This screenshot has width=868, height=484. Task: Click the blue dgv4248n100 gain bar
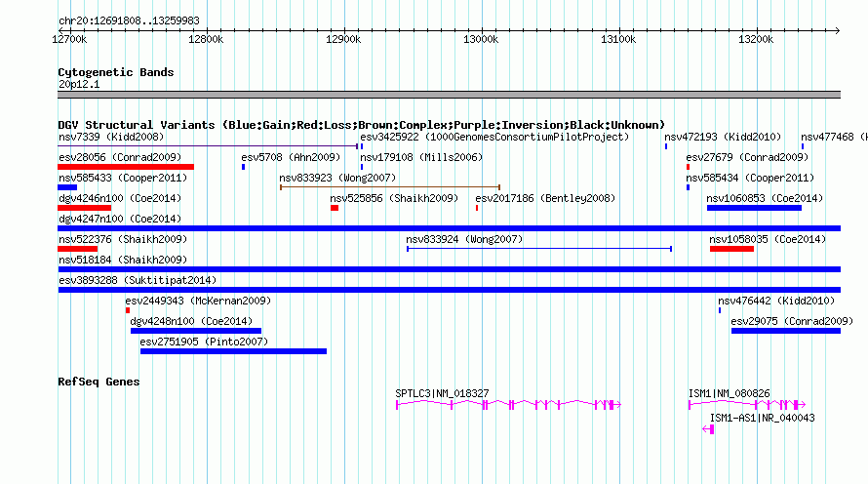pos(196,331)
